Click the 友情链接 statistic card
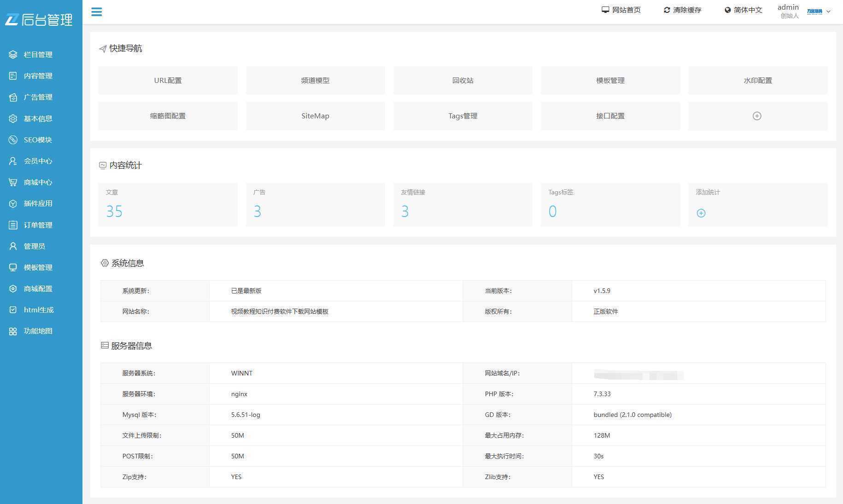Screen dimensions: 843x504 click(x=463, y=205)
